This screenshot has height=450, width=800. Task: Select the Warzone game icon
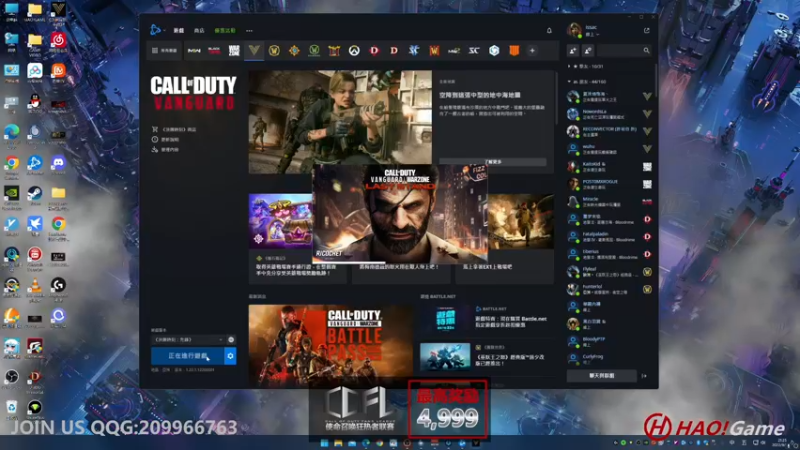pyautogui.click(x=234, y=51)
